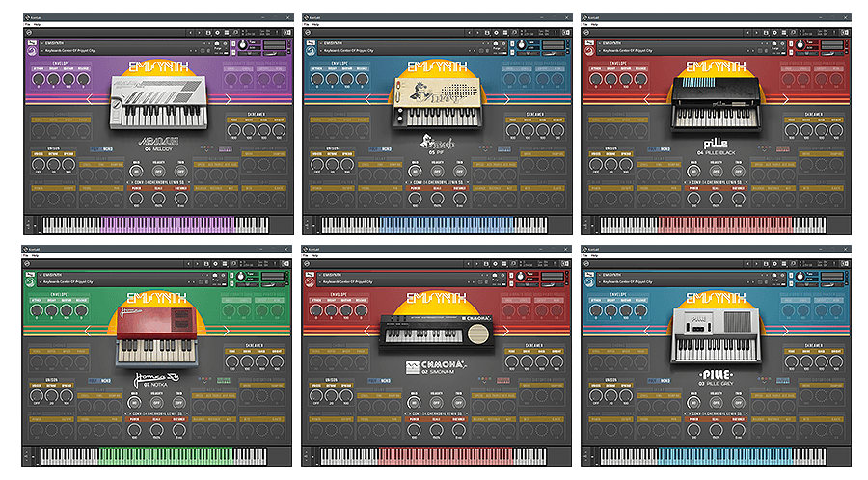
Task: Open convolution Chernobyl Lenin Sq. dropdown in Simona-M window
Action: click(x=436, y=413)
